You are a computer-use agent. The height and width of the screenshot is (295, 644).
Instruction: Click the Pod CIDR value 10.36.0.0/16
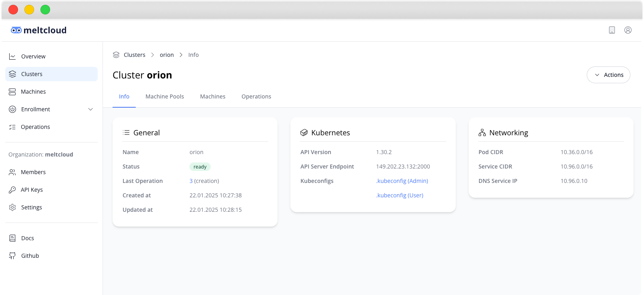577,152
